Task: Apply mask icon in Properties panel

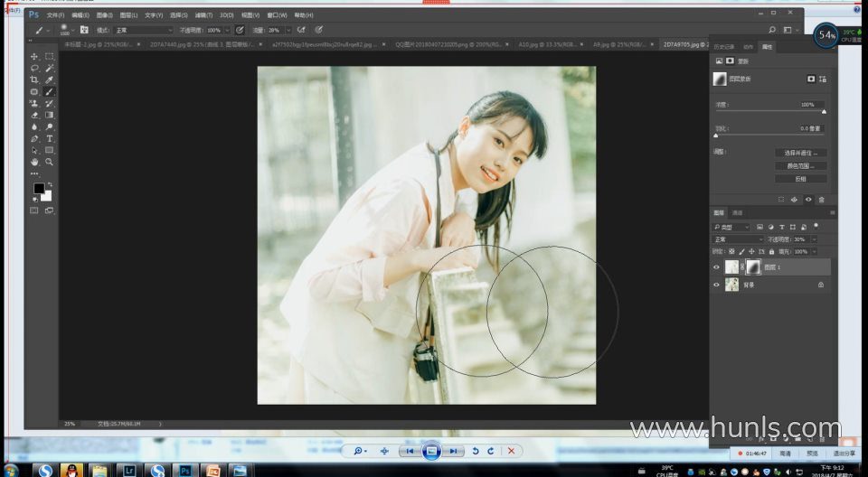Action: click(x=795, y=200)
